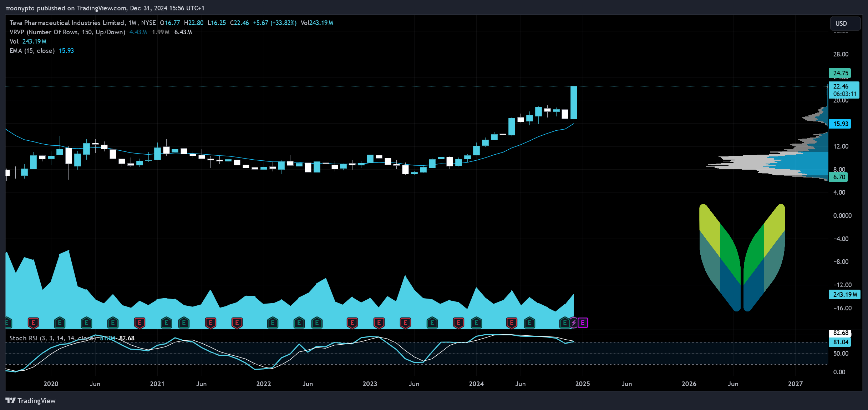Image resolution: width=868 pixels, height=410 pixels.
Task: Open the green earnings marker just after Jun 2022
Action: 317,323
